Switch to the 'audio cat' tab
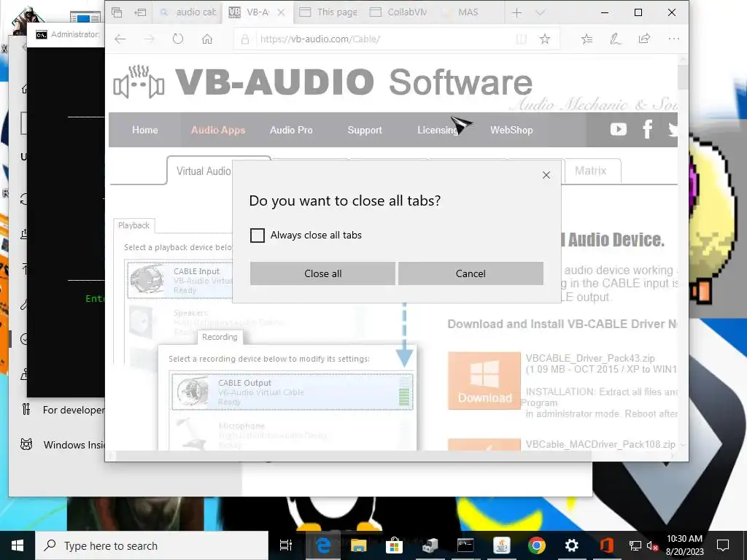Viewport: 747px width, 560px height. (x=188, y=12)
